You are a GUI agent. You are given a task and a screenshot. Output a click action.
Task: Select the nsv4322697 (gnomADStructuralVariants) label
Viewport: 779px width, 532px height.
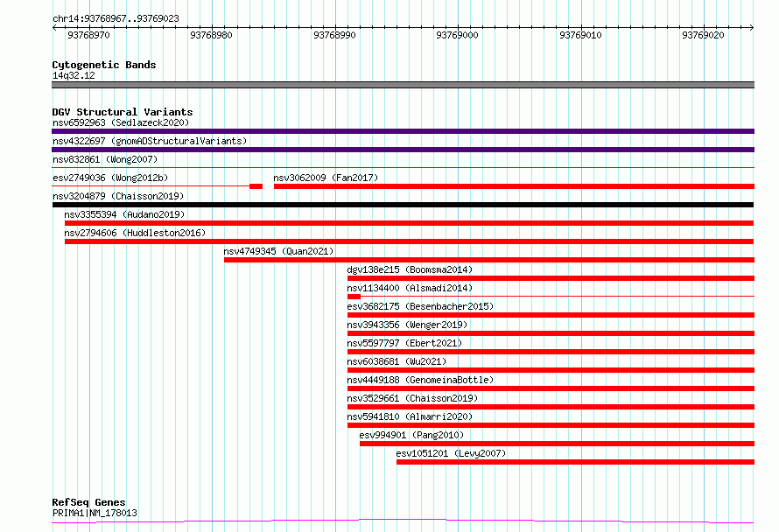click(150, 141)
